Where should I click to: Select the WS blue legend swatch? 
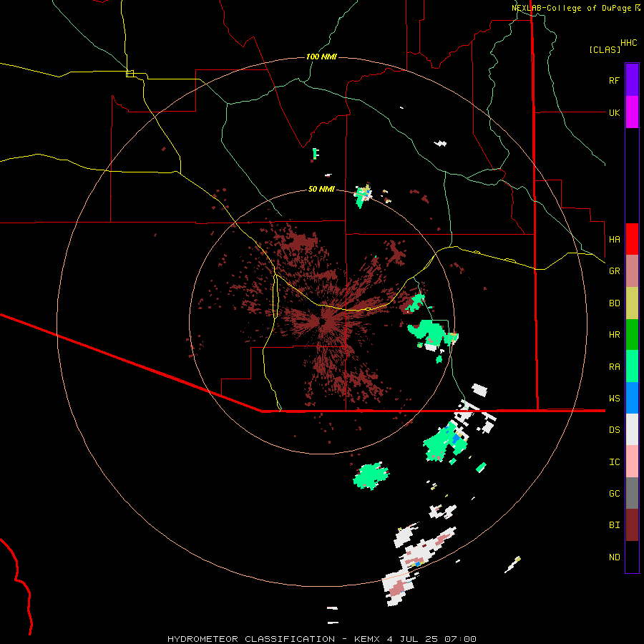632,398
